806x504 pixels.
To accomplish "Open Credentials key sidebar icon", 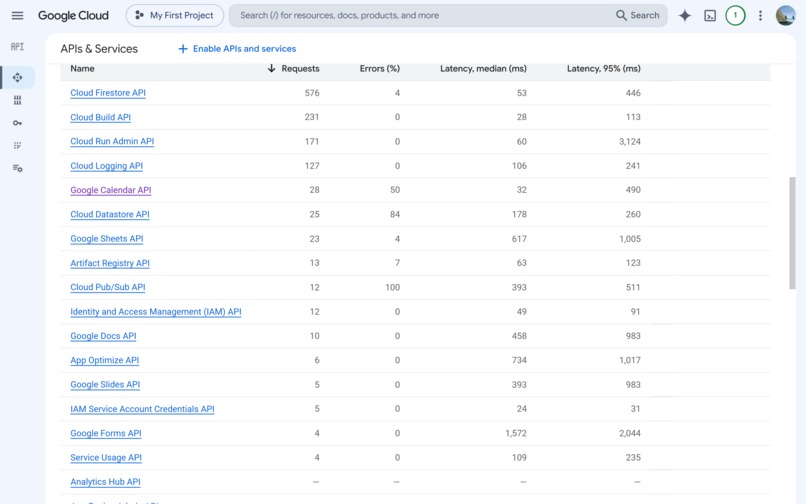I will (17, 123).
